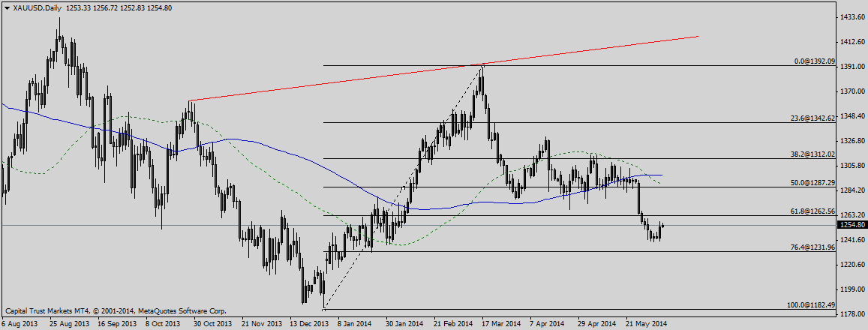Screen dimensions: 868x330
Task: Click the triangle arrow beside XAUUSD,Daily
Action: coord(7,7)
